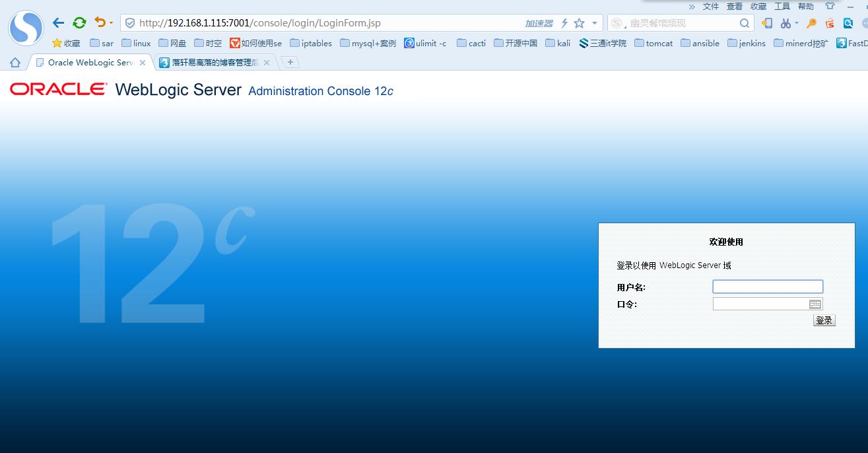Open the cacti bookmark folder
The width and height of the screenshot is (868, 453).
(x=471, y=43)
